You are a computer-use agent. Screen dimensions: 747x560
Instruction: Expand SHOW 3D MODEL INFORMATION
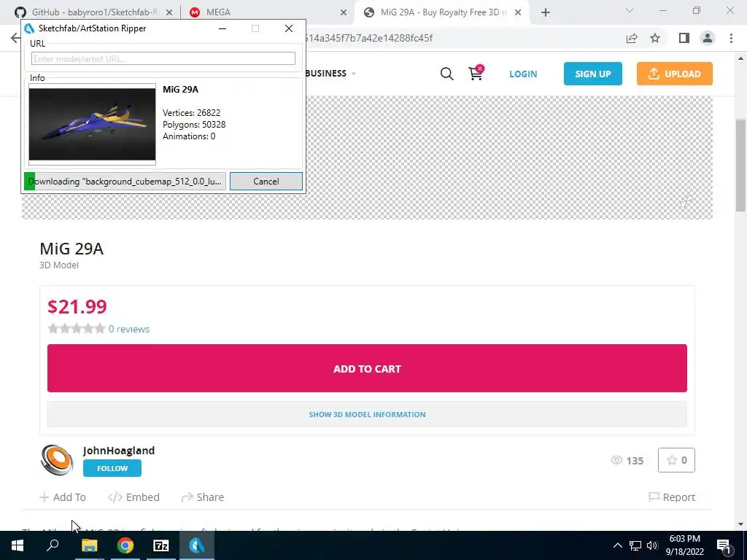367,414
